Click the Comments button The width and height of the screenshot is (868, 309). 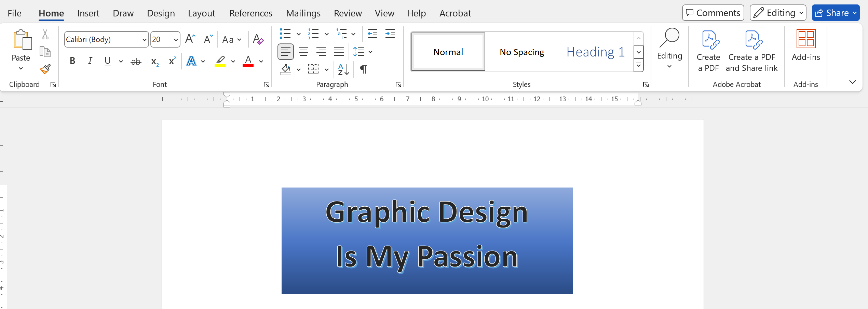tap(713, 13)
